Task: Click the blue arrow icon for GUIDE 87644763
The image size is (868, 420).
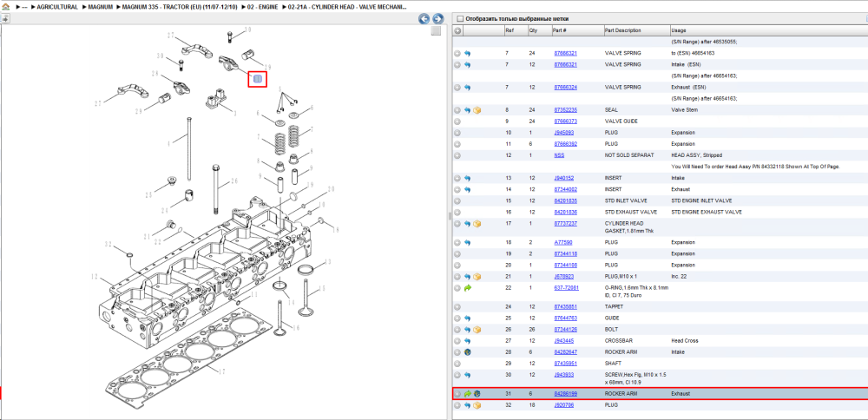Action: 468,318
